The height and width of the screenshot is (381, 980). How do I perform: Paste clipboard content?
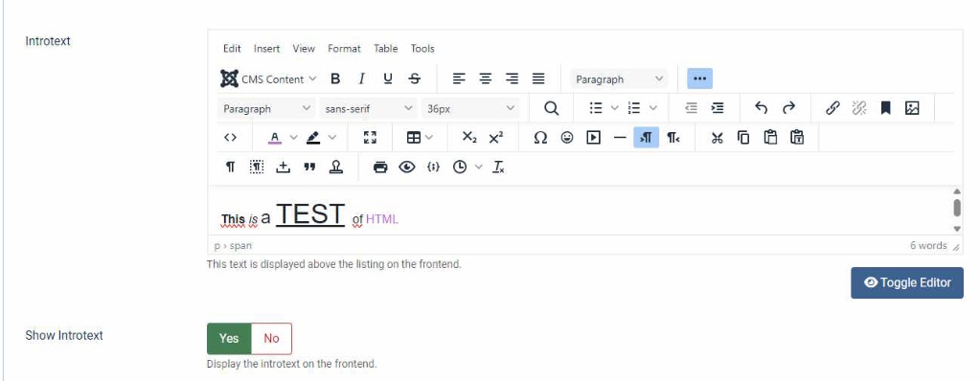(x=770, y=138)
